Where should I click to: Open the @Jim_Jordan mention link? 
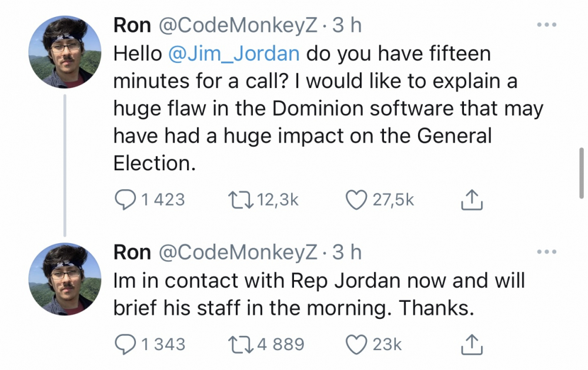[x=234, y=53]
